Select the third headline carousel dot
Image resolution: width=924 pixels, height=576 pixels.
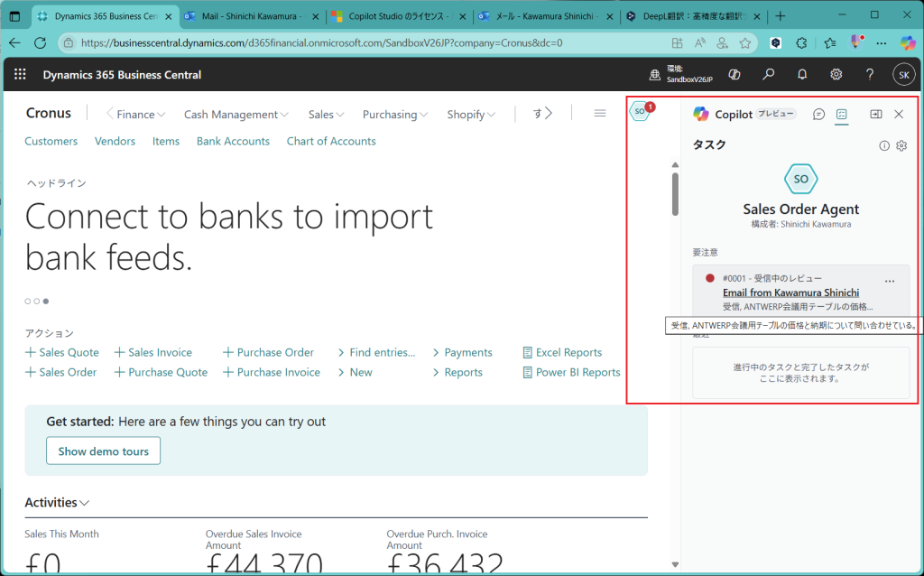[46, 302]
